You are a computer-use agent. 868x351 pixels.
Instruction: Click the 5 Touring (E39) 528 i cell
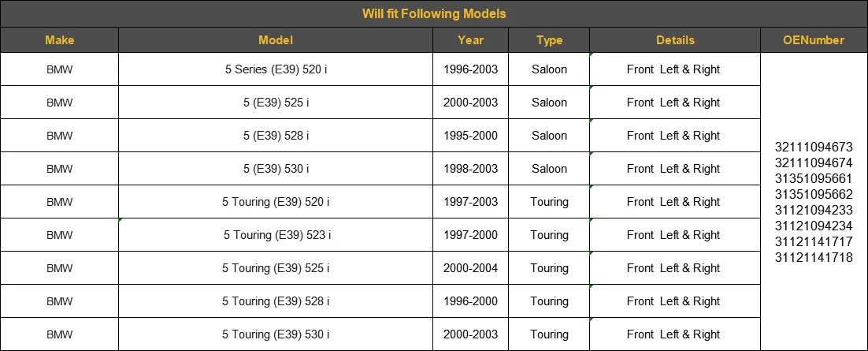point(276,301)
